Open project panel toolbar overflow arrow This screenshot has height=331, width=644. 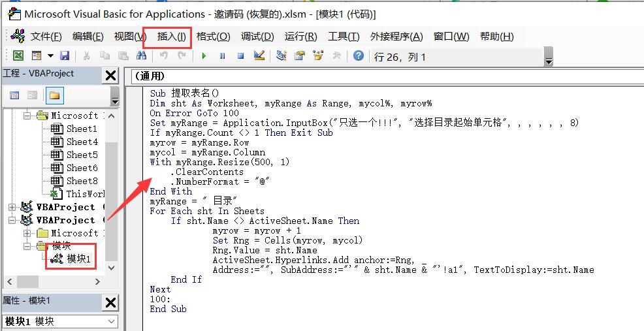[115, 97]
